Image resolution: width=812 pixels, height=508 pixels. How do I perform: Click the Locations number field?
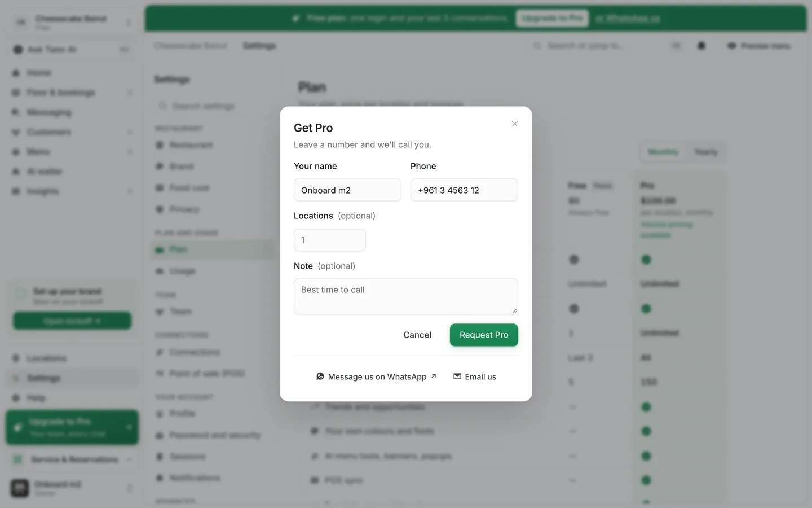click(330, 240)
